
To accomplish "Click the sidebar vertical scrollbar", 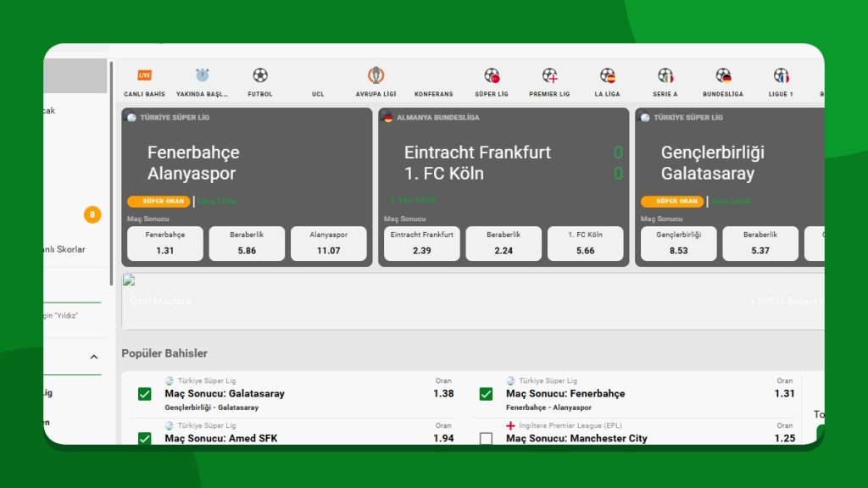I will [x=111, y=173].
